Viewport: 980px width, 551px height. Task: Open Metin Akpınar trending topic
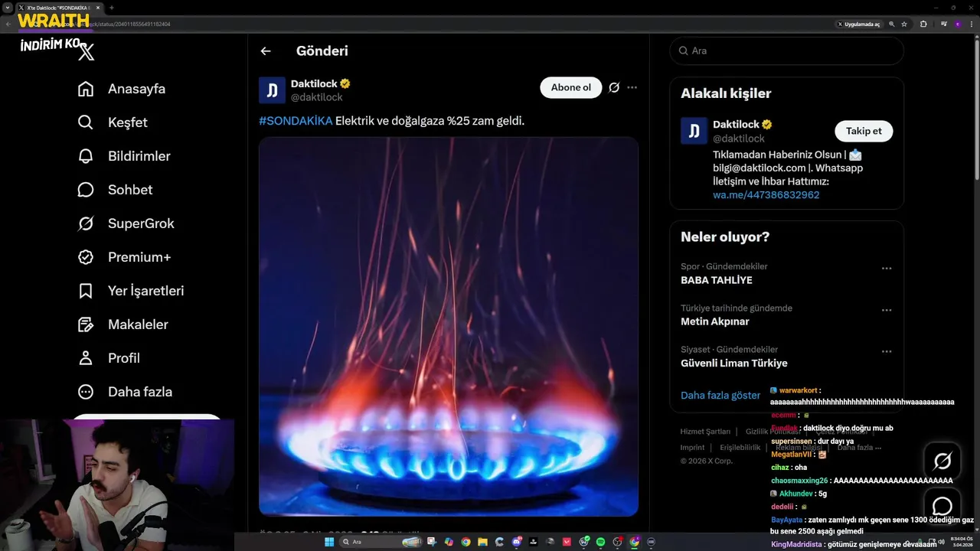(x=715, y=321)
